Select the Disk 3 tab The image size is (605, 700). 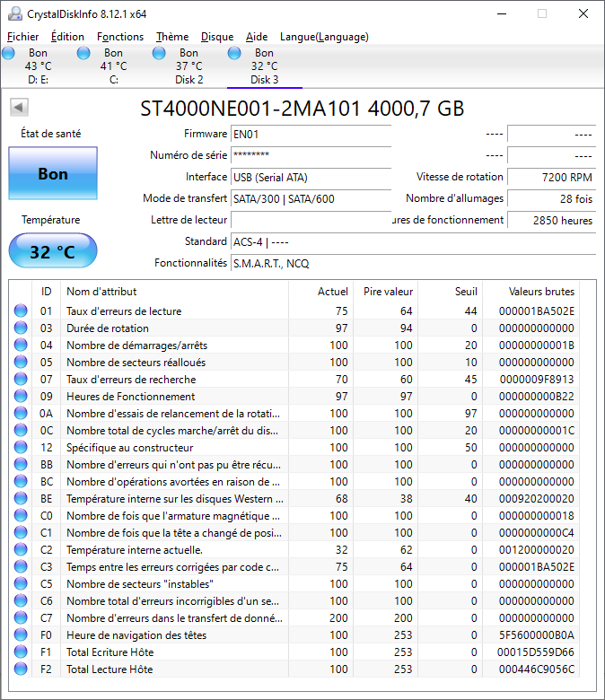pos(264,66)
